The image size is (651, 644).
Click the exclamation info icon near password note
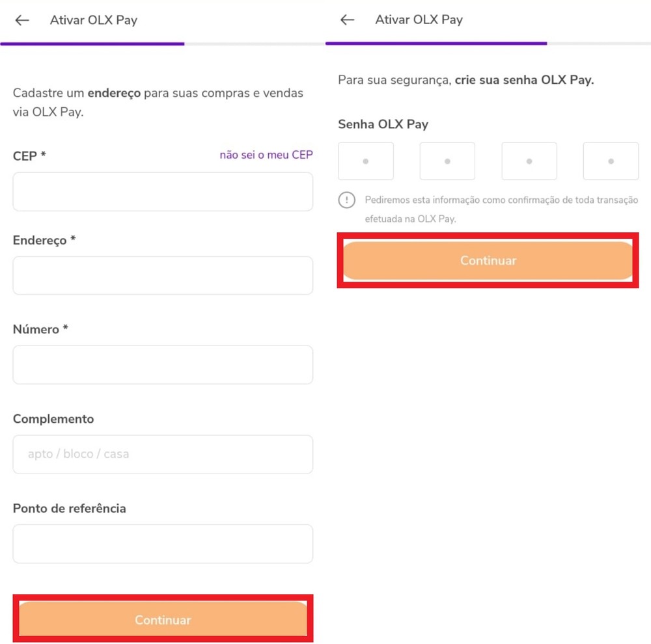coord(347,200)
